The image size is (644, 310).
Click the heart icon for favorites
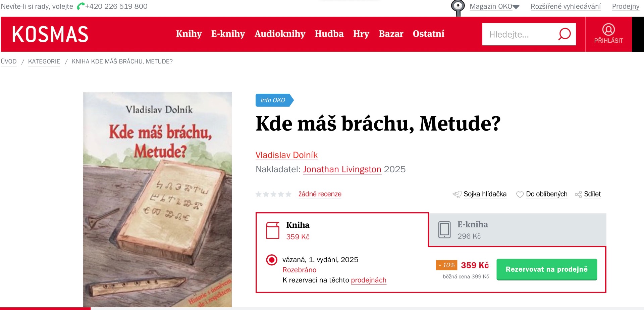tap(520, 194)
